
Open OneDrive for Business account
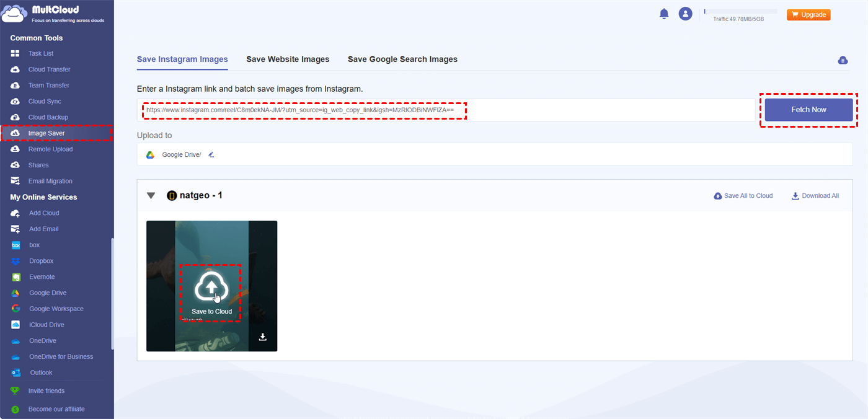61,356
